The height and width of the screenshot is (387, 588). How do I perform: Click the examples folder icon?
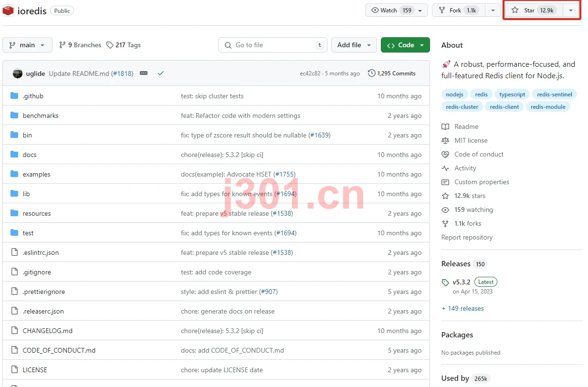point(14,174)
